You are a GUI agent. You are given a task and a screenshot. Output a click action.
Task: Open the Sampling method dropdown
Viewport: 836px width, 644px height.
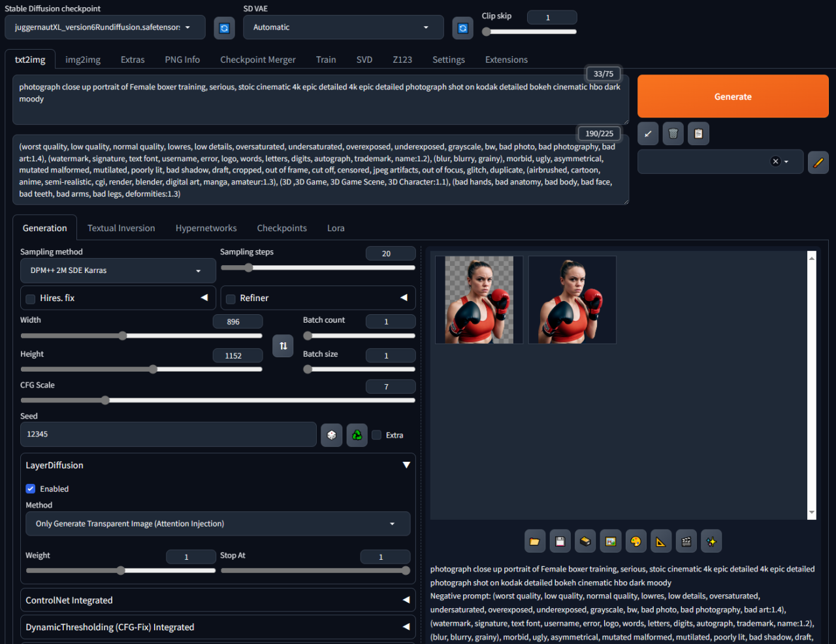[118, 270]
